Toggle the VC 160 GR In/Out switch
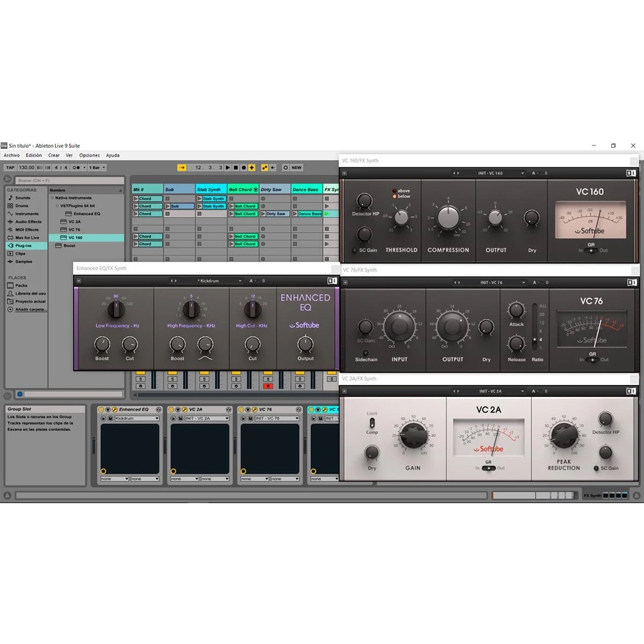 590,250
